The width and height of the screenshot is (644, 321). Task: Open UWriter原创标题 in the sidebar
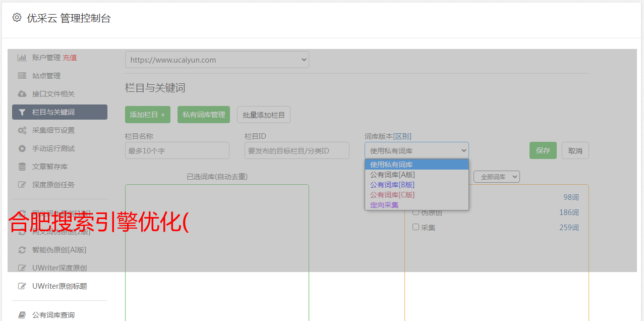(x=60, y=286)
